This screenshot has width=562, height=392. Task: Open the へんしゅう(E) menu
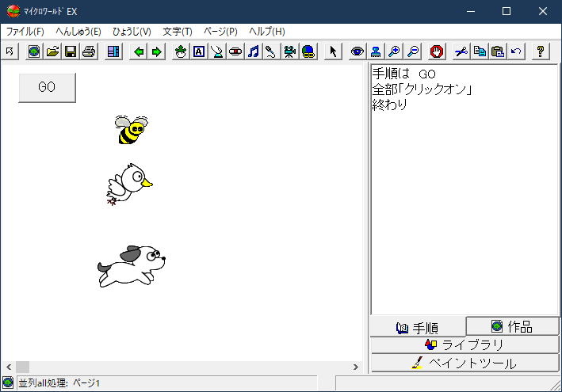(78, 32)
